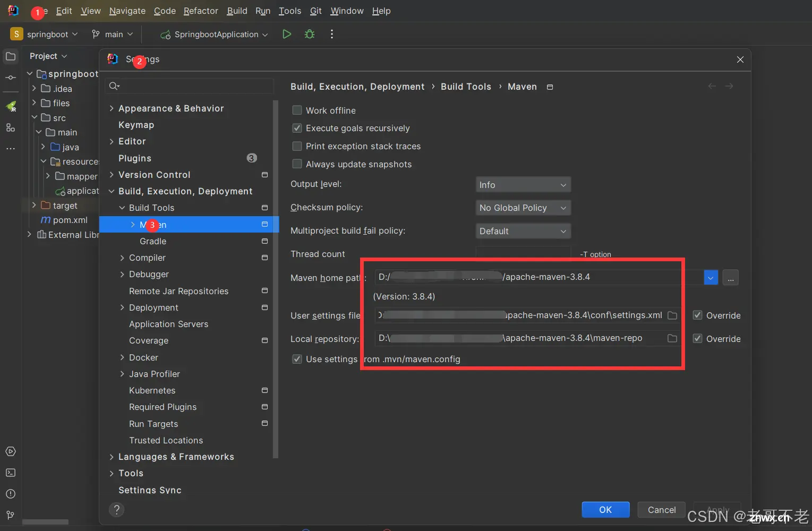Browse Maven home path with ellipsis button
The image size is (812, 531).
tap(731, 277)
